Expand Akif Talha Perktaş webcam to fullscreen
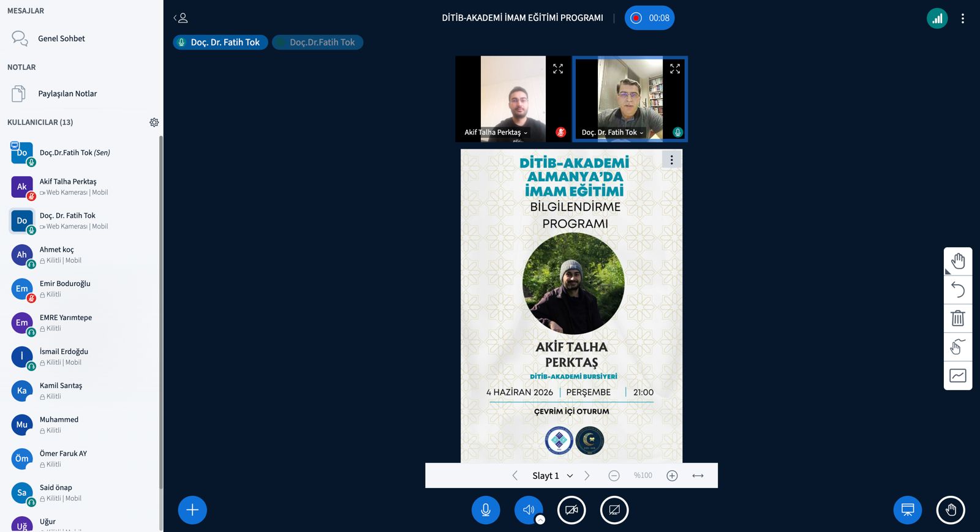980x532 pixels. click(x=558, y=69)
